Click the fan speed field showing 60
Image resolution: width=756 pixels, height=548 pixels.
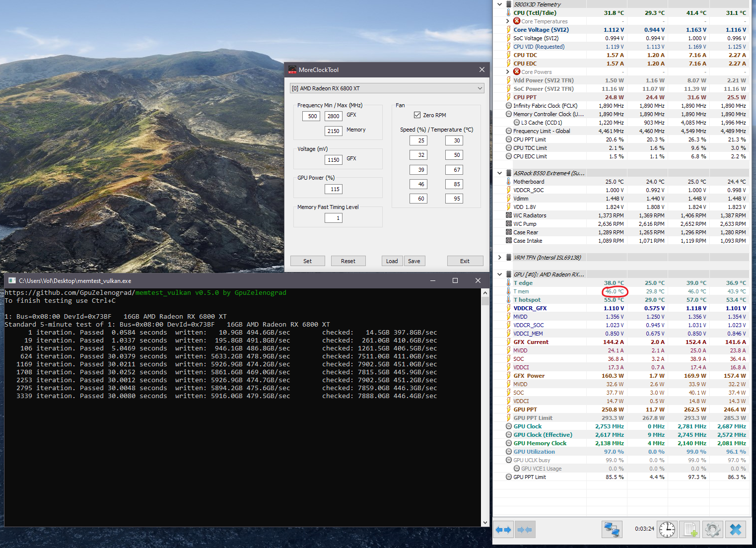[x=418, y=199]
